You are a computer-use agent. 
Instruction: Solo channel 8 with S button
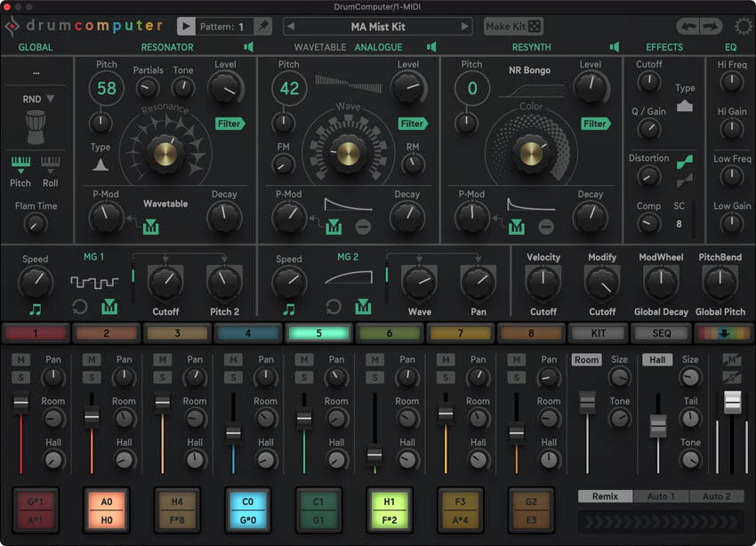[x=517, y=377]
